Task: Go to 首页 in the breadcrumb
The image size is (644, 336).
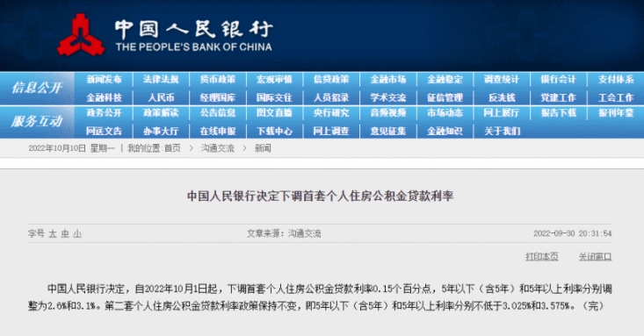Action: [172, 148]
